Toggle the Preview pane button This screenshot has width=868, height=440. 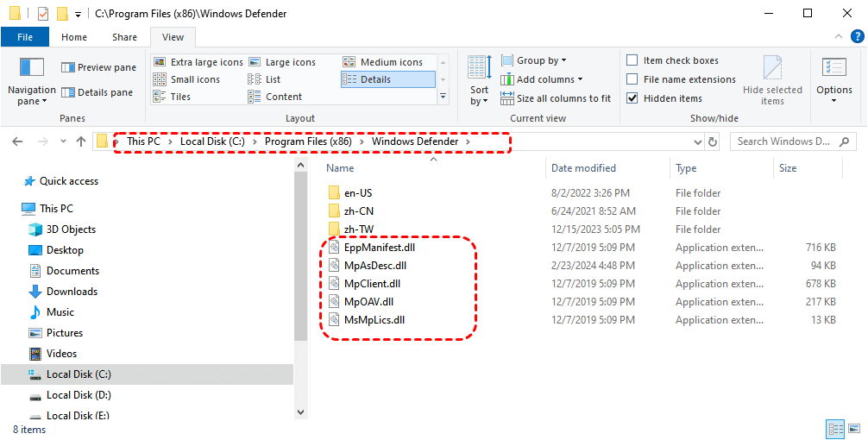(x=98, y=67)
